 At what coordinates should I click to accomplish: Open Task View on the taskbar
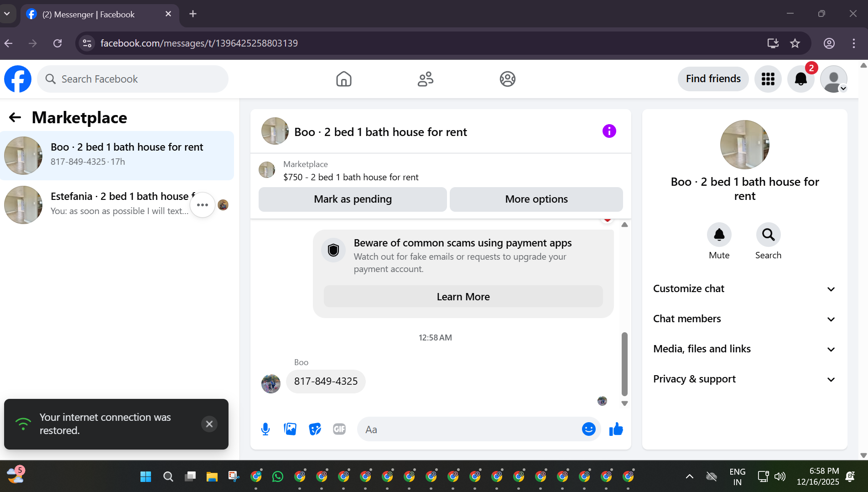coord(190,477)
